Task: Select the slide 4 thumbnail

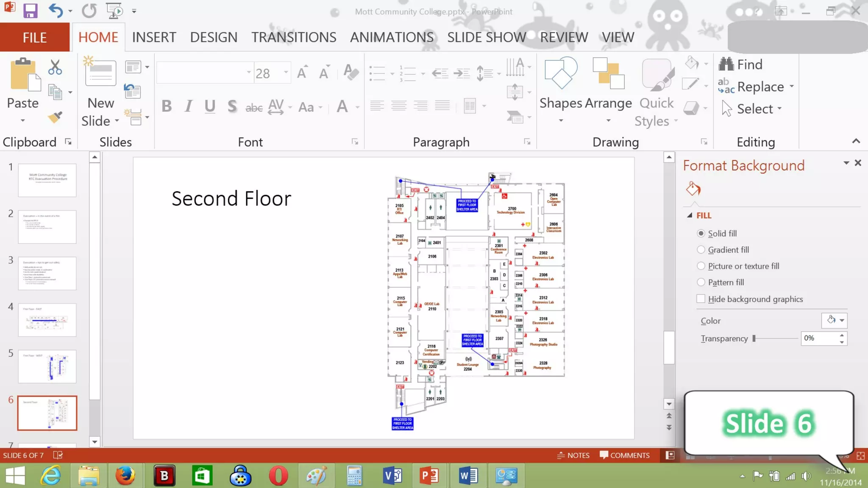Action: (47, 320)
